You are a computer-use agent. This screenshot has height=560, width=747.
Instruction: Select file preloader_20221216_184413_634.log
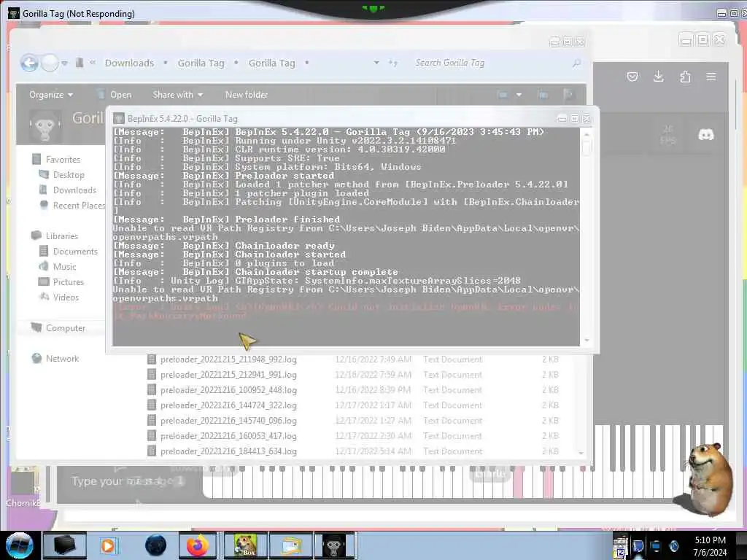click(222, 451)
